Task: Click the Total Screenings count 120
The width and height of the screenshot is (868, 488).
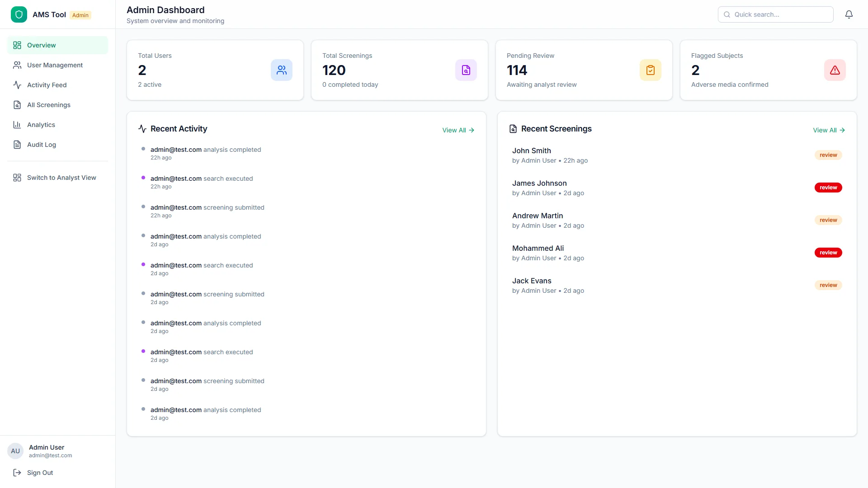Action: click(334, 70)
